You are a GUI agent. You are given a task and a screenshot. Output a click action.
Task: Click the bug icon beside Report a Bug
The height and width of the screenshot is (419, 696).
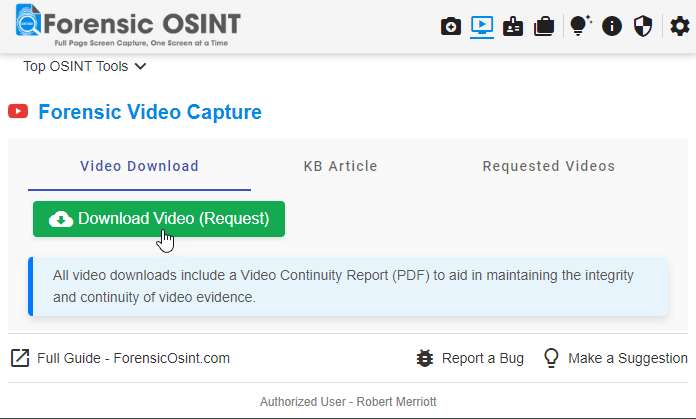(425, 358)
